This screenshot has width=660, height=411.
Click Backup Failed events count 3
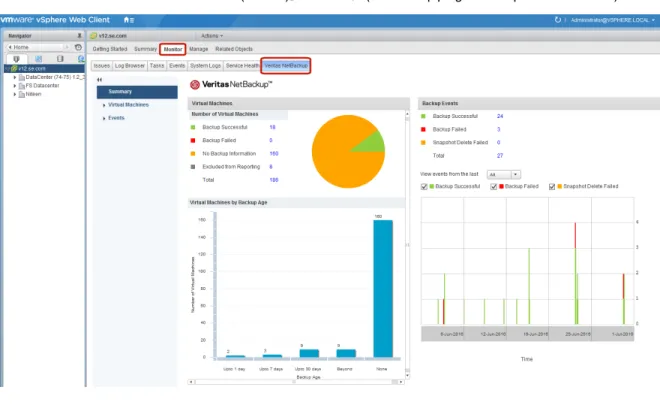click(498, 129)
